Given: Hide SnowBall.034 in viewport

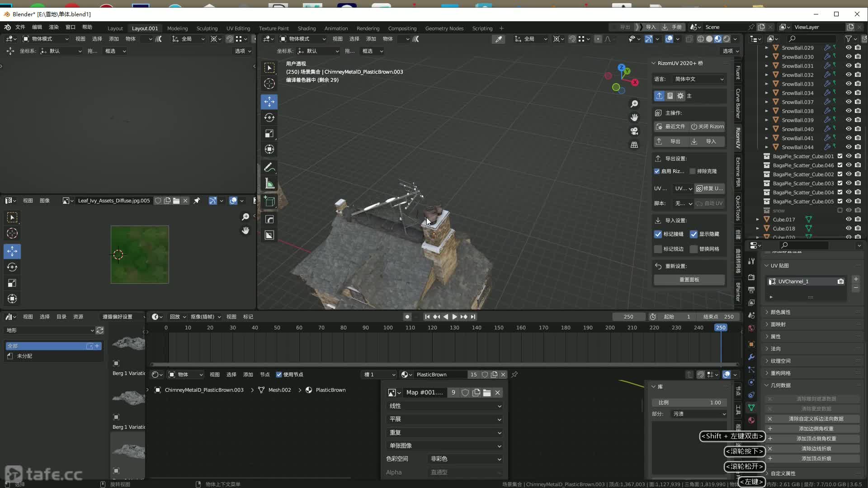Looking at the screenshot, I should click(x=849, y=93).
